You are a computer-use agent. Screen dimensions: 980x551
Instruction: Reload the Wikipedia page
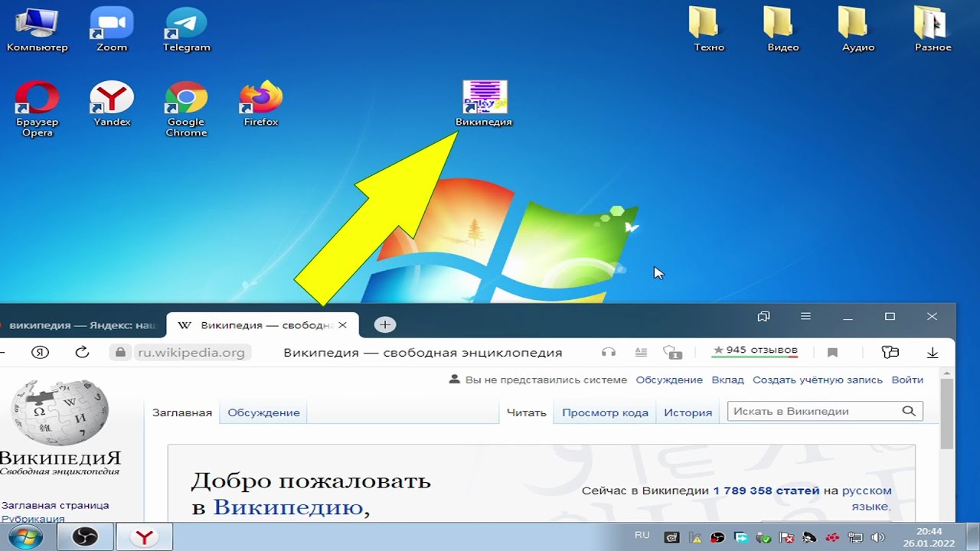82,352
